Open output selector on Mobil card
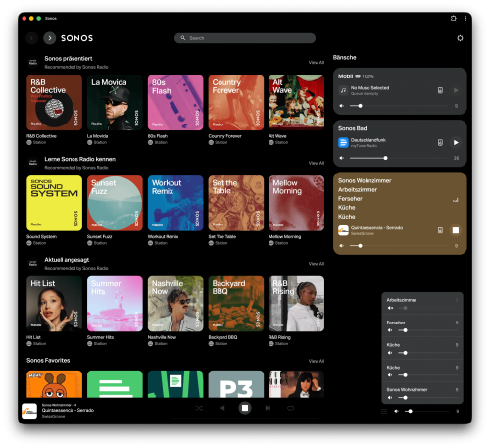Viewport: 490px width, 448px height. click(x=440, y=90)
